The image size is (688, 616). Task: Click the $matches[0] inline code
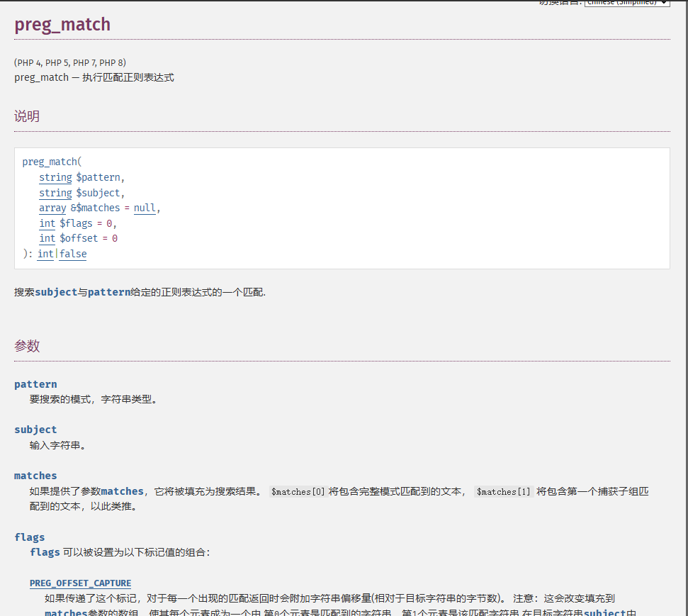pyautogui.click(x=298, y=491)
